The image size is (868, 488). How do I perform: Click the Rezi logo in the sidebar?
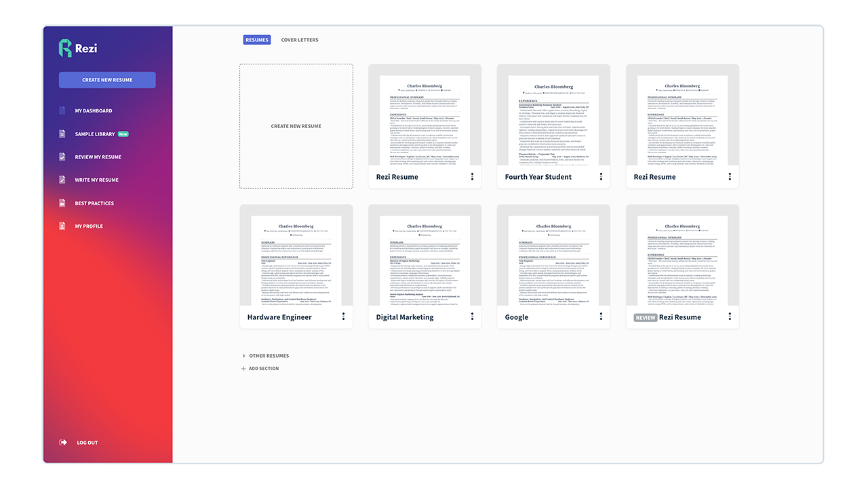click(78, 48)
